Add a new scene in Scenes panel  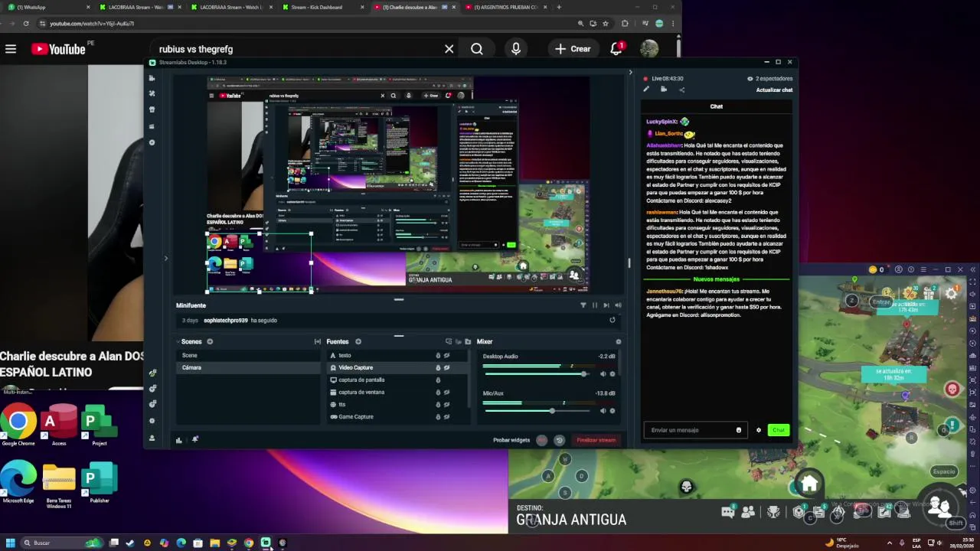click(x=210, y=342)
